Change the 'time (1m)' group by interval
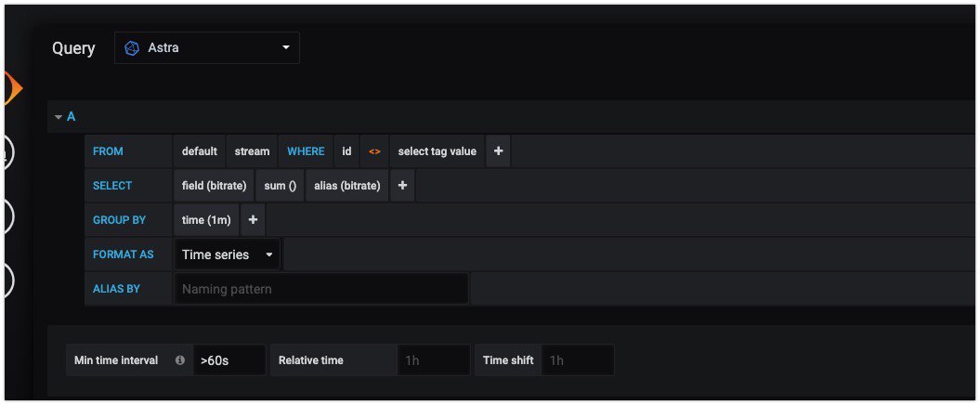This screenshot has width=980, height=405. tap(206, 220)
